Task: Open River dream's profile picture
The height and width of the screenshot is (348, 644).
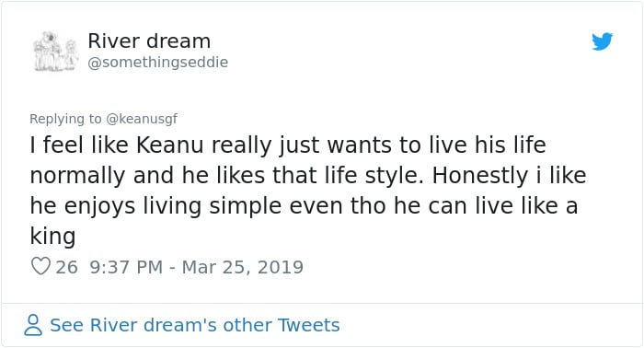Action: coord(55,52)
